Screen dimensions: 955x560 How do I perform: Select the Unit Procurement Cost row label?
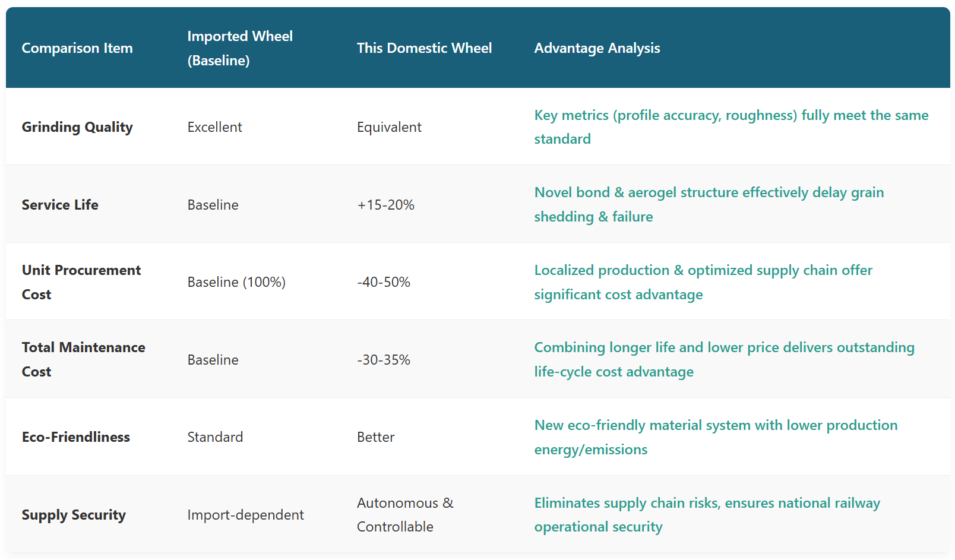click(x=81, y=282)
